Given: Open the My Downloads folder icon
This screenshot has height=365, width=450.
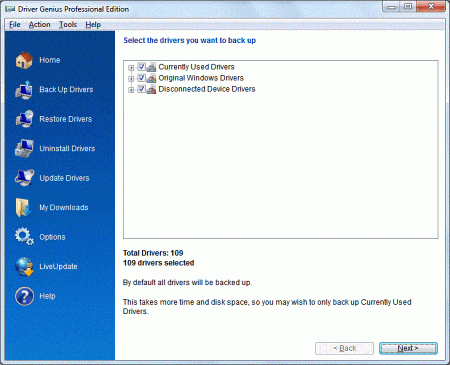Looking at the screenshot, I should (x=23, y=207).
